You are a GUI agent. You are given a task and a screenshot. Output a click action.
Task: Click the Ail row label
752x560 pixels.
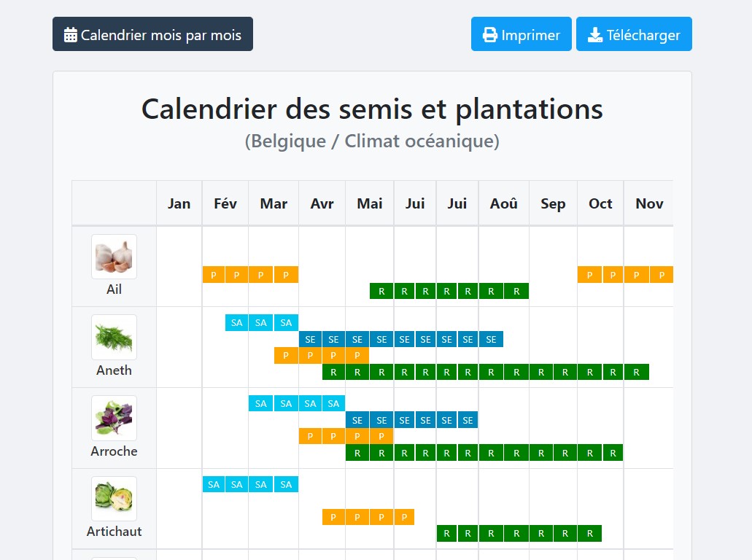click(114, 289)
